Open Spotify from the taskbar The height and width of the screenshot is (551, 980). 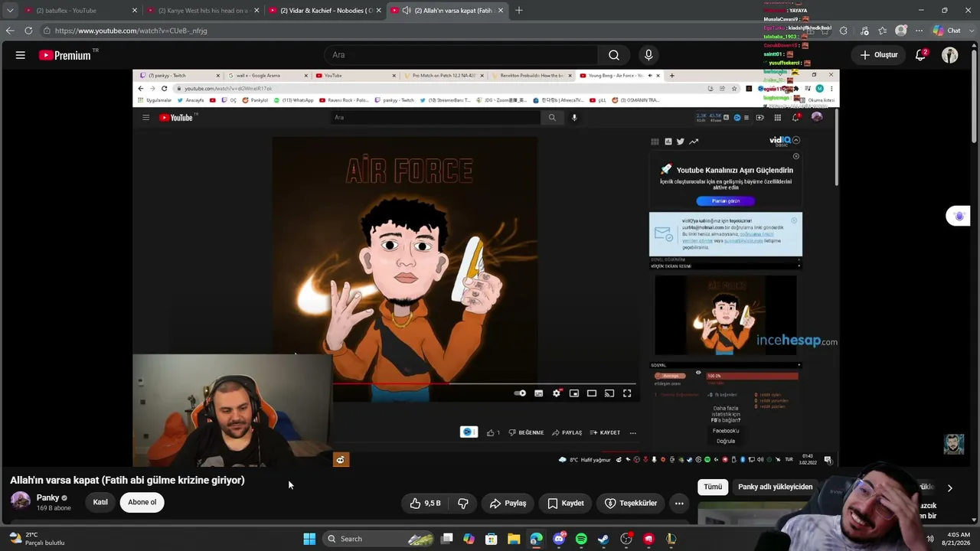581,539
